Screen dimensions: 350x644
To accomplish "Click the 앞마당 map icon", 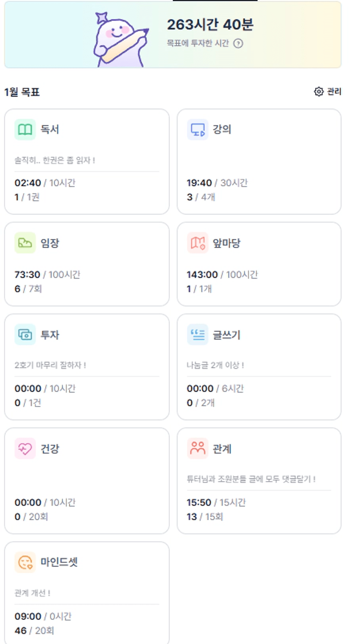I will coord(198,243).
